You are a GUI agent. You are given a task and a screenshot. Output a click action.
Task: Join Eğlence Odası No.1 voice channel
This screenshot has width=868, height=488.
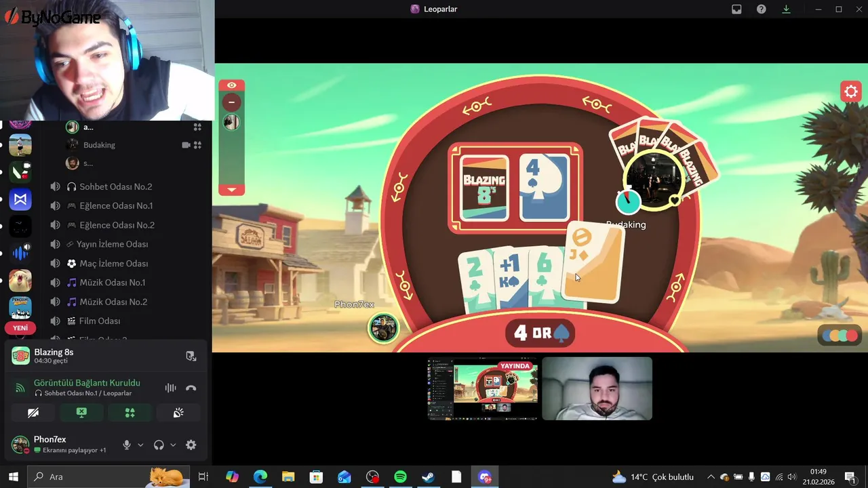tap(115, 205)
